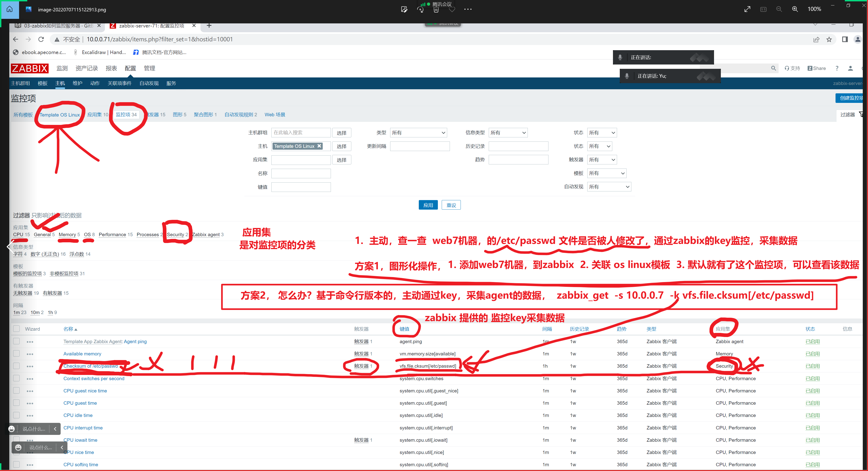Tick the select-all checkbox in table header
Viewport: 868px width, 471px height.
pos(16,329)
